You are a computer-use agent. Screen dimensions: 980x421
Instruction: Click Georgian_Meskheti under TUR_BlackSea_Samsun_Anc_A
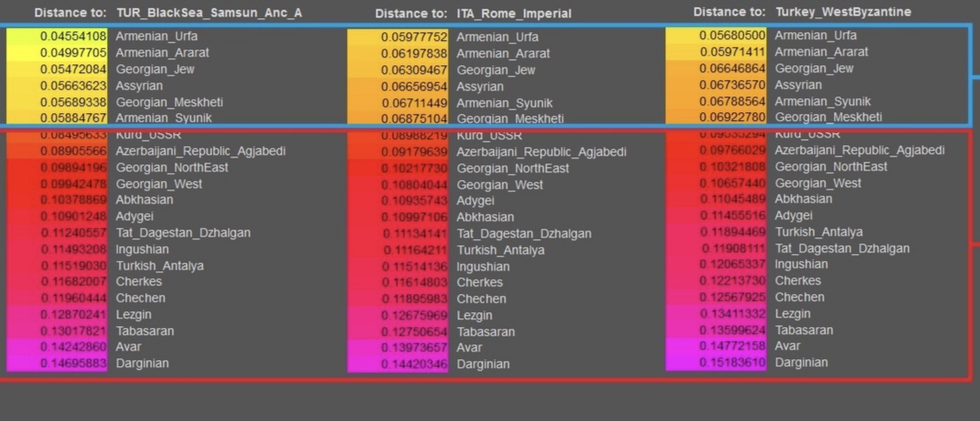coord(170,102)
